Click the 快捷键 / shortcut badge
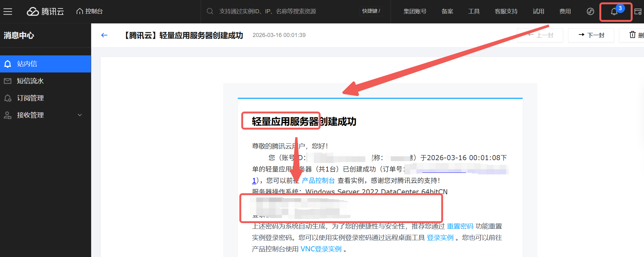The image size is (644, 257). coord(371,11)
